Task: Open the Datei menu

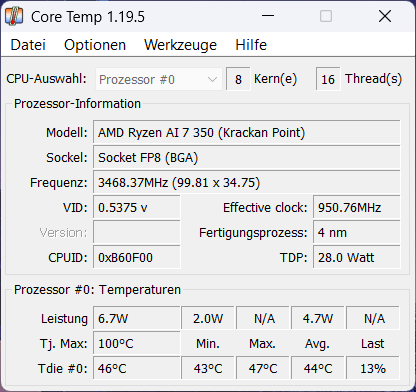Action: pos(28,45)
